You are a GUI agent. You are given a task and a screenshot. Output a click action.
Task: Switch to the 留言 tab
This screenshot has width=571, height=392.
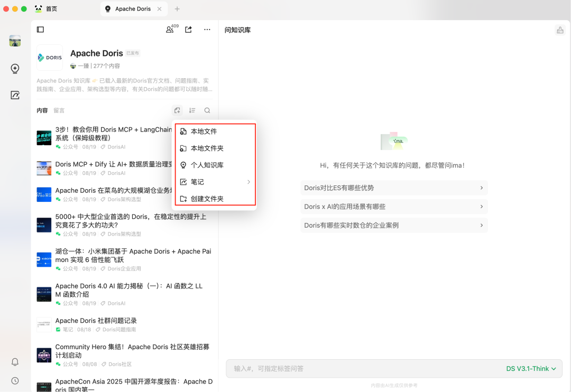coord(59,110)
